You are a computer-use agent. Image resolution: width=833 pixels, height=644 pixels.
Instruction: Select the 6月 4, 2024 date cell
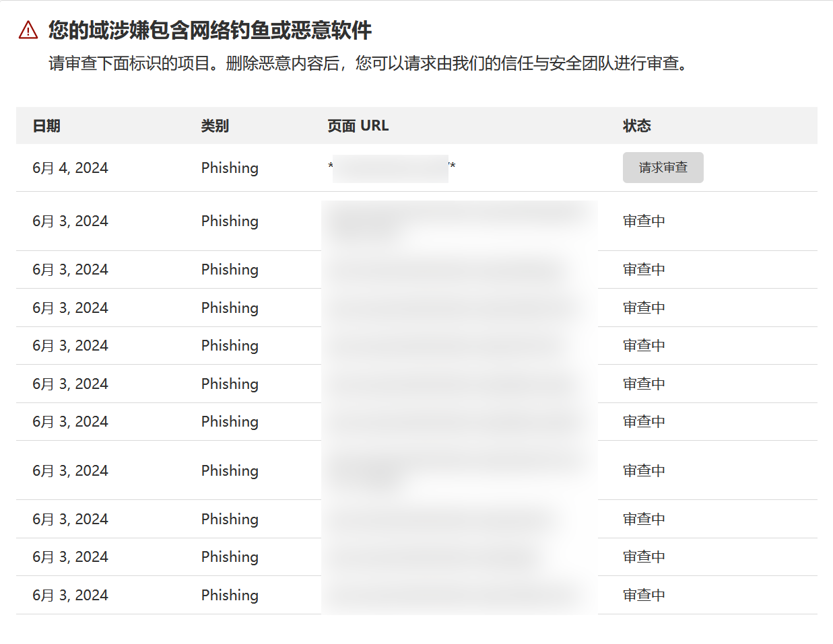[70, 168]
